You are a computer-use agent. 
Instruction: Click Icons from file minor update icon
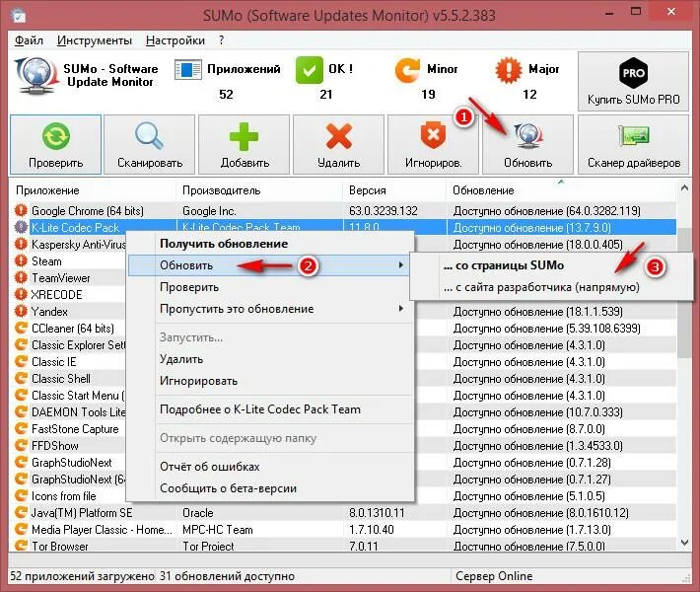click(21, 496)
